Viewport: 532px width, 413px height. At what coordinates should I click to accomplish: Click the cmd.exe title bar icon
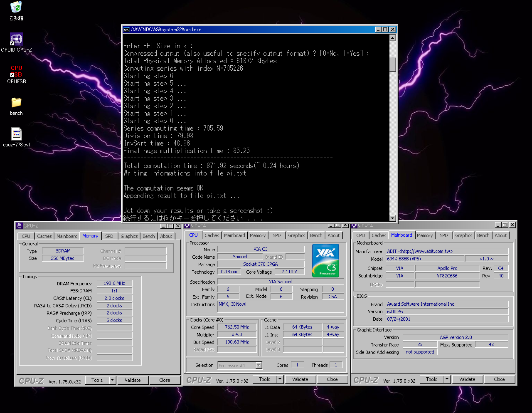(x=126, y=30)
